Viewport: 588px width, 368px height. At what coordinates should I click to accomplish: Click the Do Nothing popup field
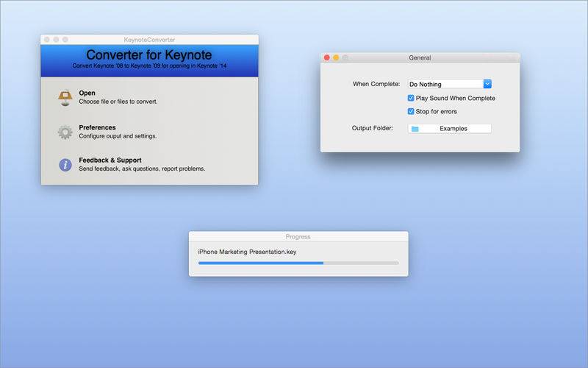[450, 84]
